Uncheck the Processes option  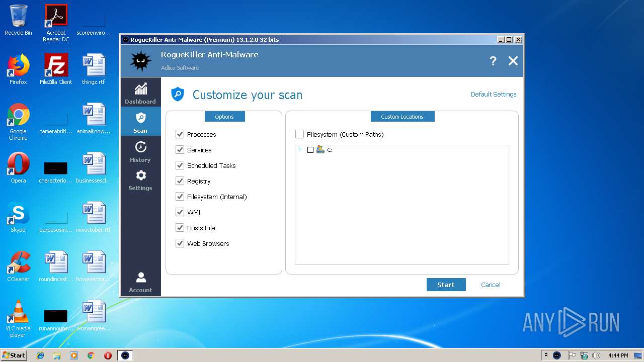[180, 134]
